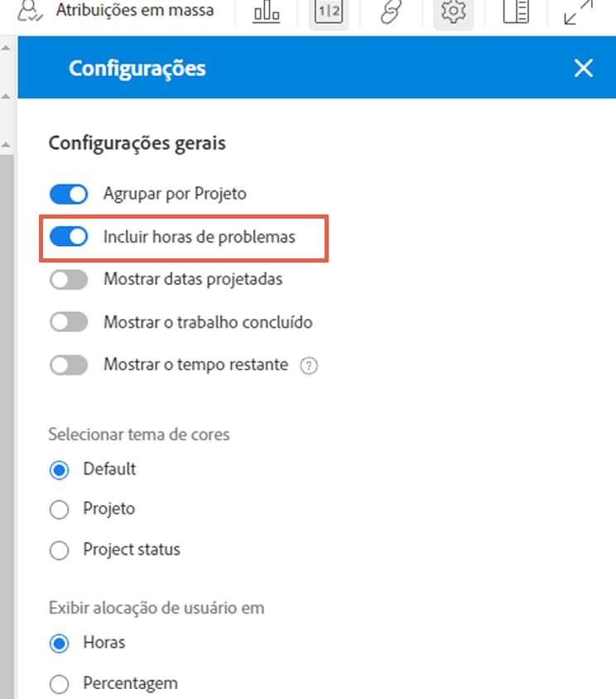Viewport: 616px width, 699px height.
Task: Show user allocation in Horas
Action: [x=59, y=643]
